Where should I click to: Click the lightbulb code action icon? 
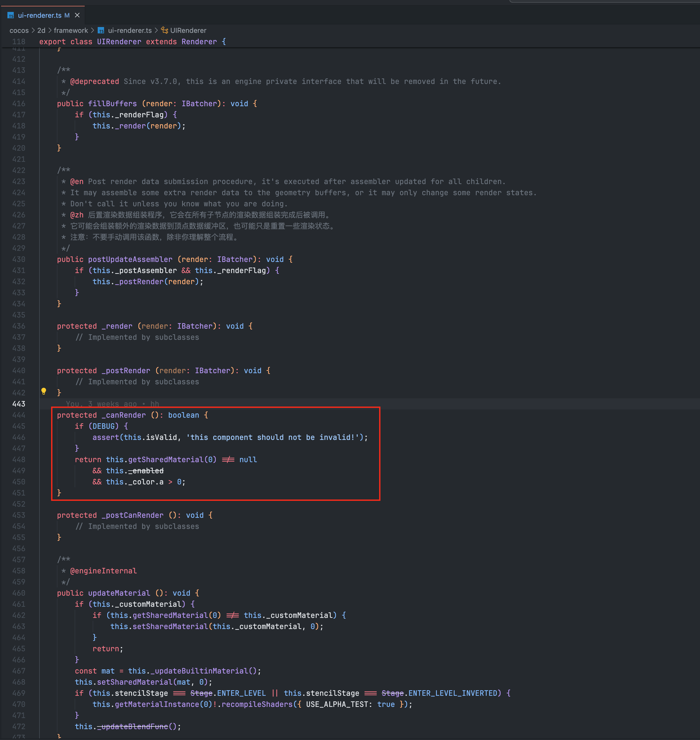(x=44, y=391)
